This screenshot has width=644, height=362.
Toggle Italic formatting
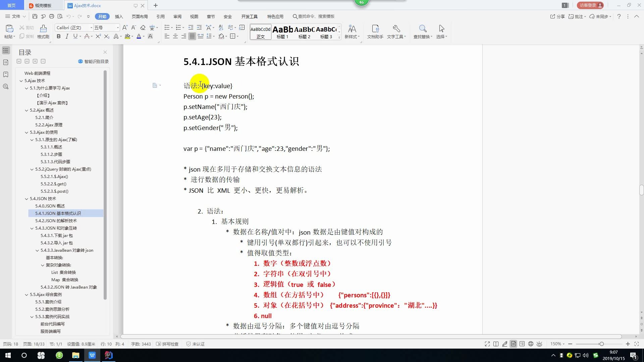point(67,36)
